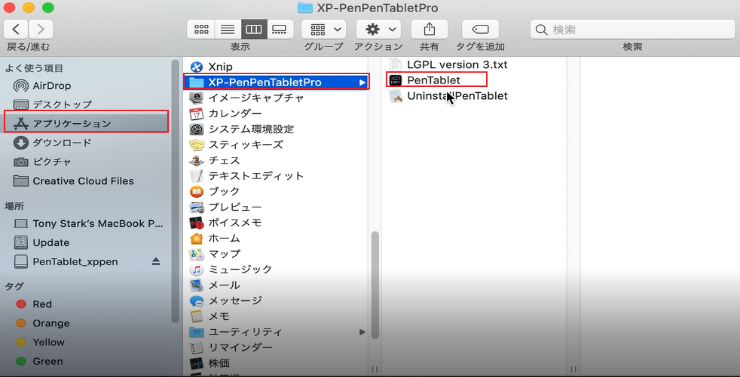Select アプリケーション in the sidebar
This screenshot has height=377, width=740.
pyautogui.click(x=86, y=123)
